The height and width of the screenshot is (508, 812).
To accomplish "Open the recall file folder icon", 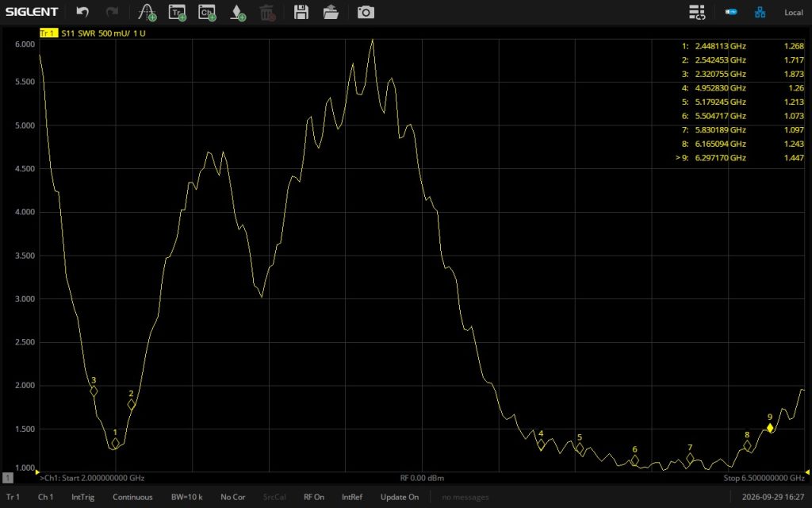I will click(x=331, y=12).
